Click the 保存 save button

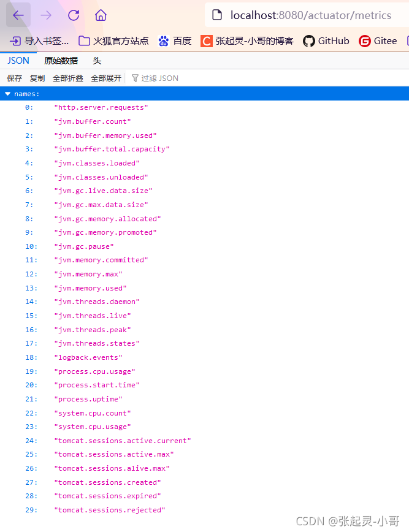click(14, 78)
